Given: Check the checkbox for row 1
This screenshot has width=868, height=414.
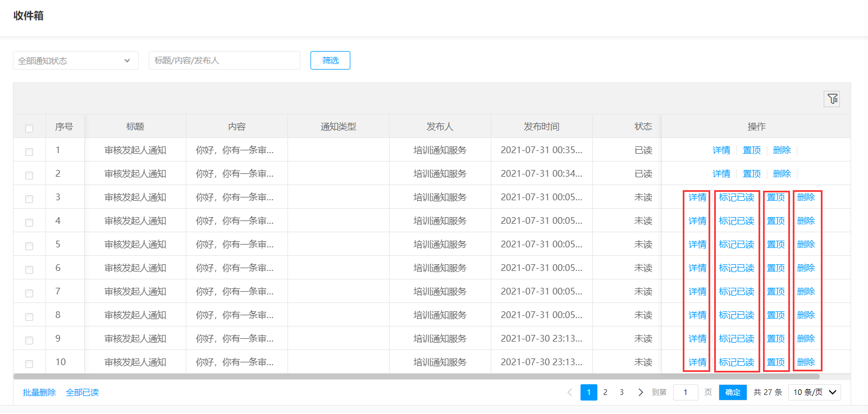Looking at the screenshot, I should [29, 152].
